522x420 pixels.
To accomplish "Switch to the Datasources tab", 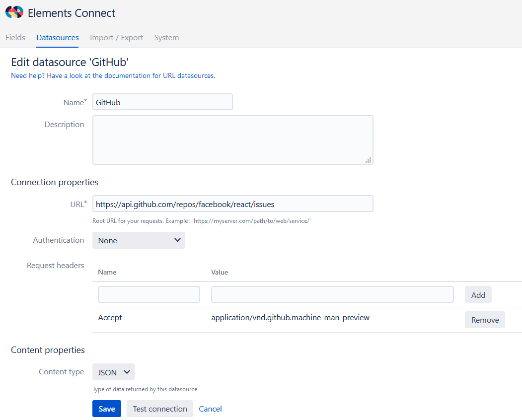I will 58,38.
